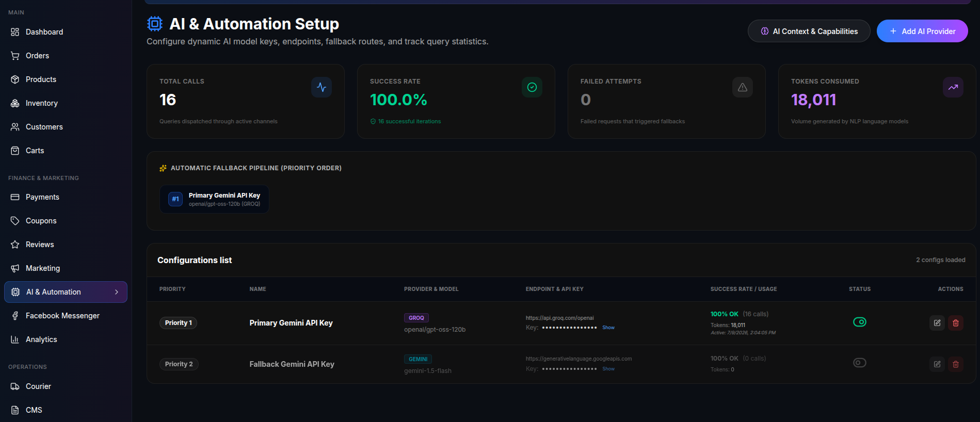Open AI Context & Capabilities

pyautogui.click(x=809, y=31)
